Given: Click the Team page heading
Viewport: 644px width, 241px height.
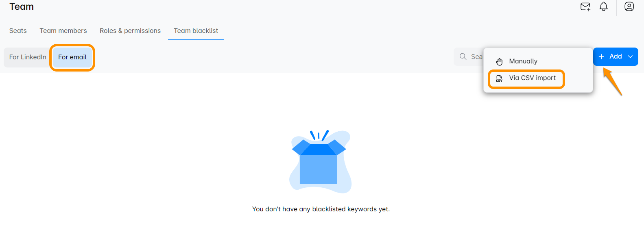Looking at the screenshot, I should point(22,7).
